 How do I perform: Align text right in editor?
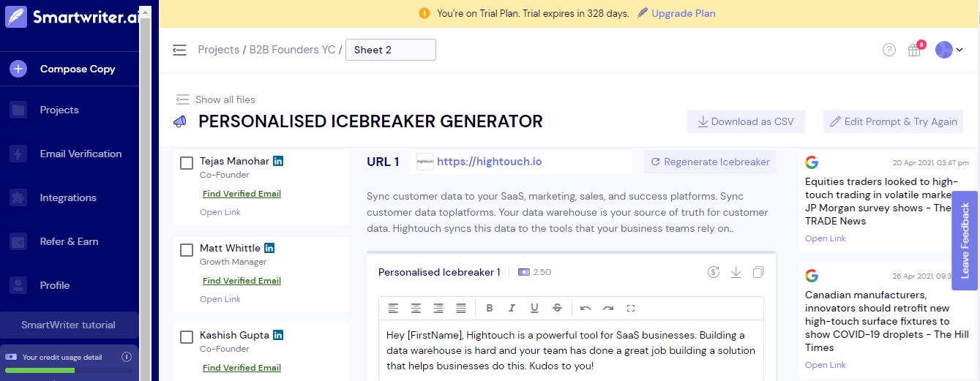(438, 308)
